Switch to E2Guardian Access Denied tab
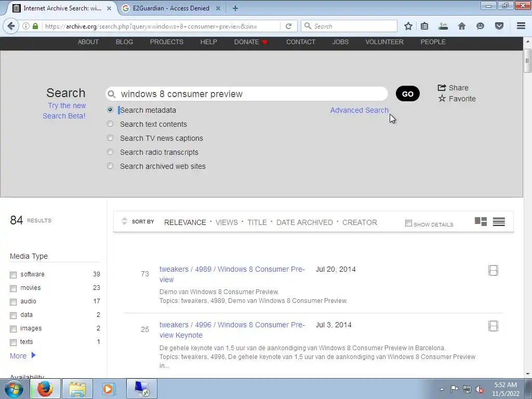Image resolution: width=532 pixels, height=399 pixels. pyautogui.click(x=171, y=8)
